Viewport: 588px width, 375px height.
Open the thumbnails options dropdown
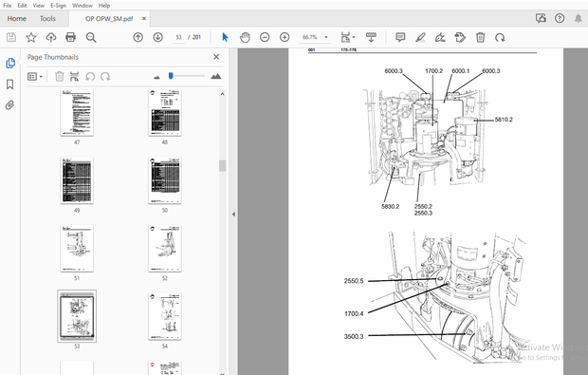coord(35,77)
